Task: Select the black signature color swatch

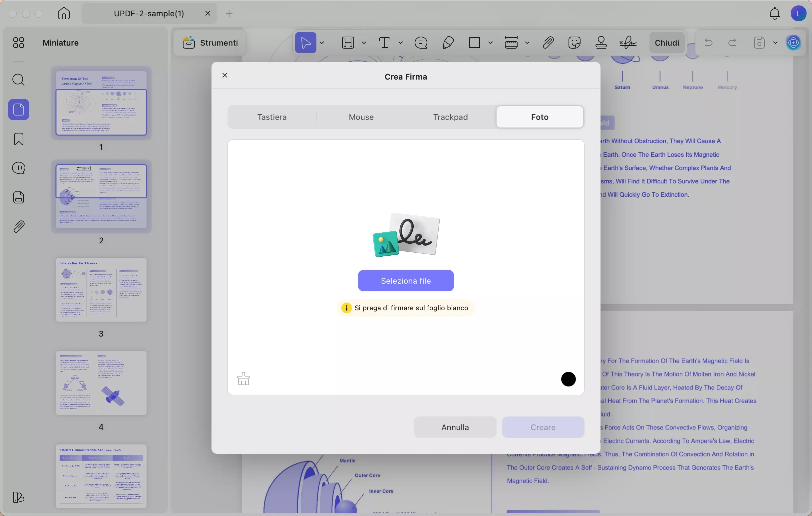Action: pyautogui.click(x=568, y=379)
